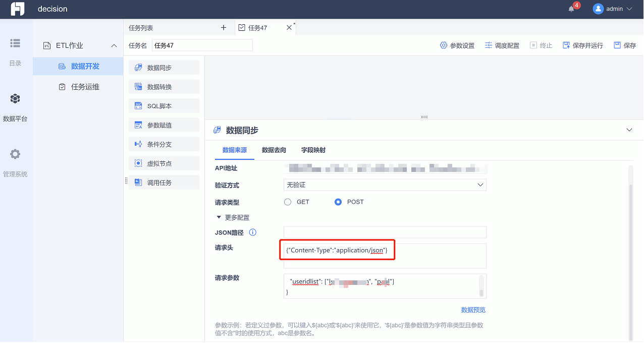Click the node palette resize handle
Screen dimensions: 644x355
[x=126, y=181]
